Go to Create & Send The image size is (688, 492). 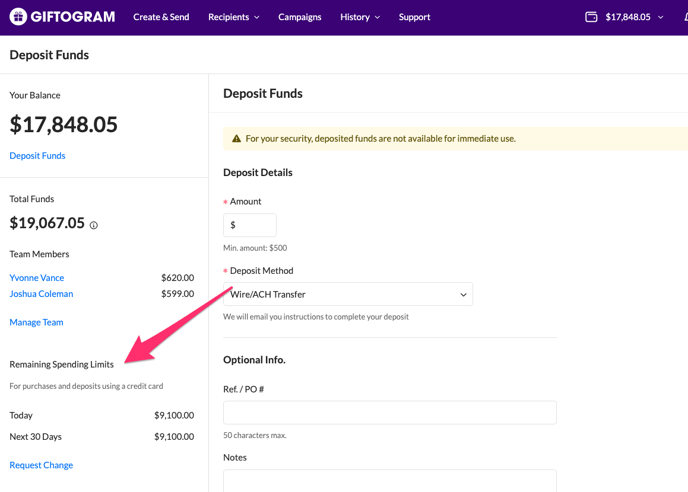[x=161, y=17]
